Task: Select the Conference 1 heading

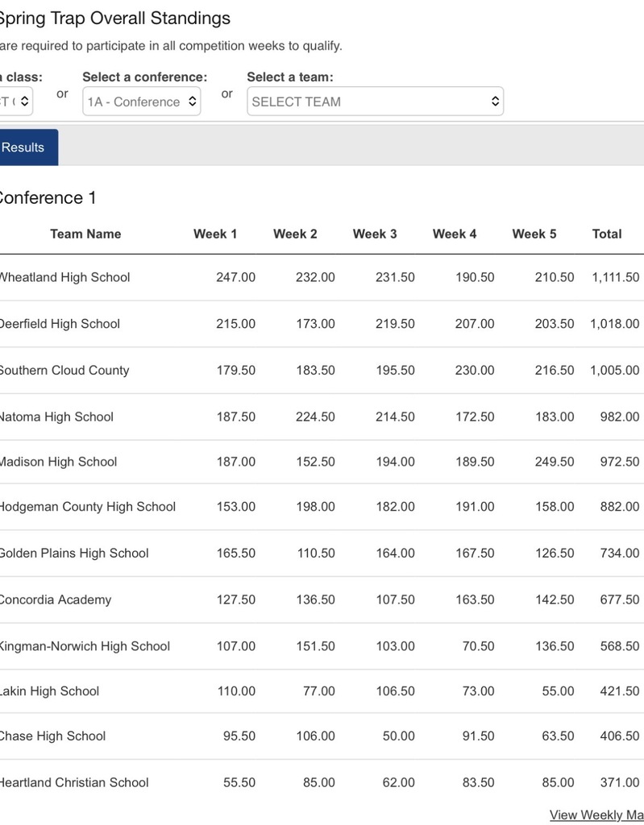Action: coord(48,198)
